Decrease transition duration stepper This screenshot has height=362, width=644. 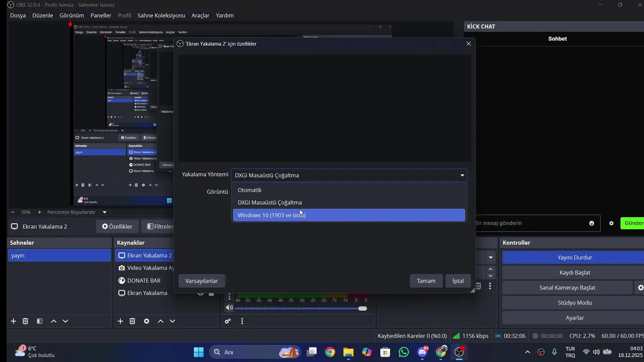pyautogui.click(x=491, y=276)
